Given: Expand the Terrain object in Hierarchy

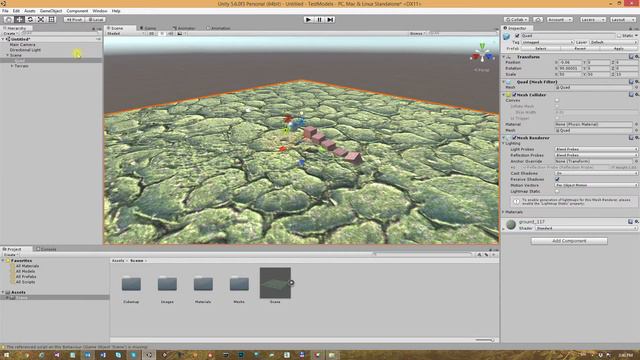Looking at the screenshot, I should pos(12,66).
